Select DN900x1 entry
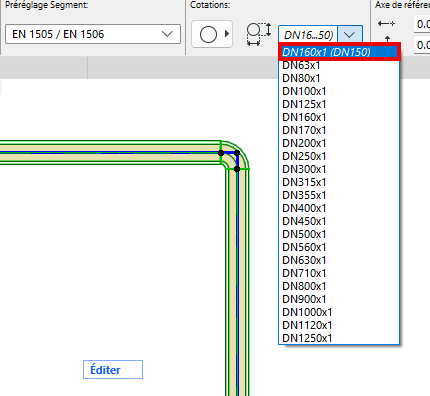 coord(339,299)
